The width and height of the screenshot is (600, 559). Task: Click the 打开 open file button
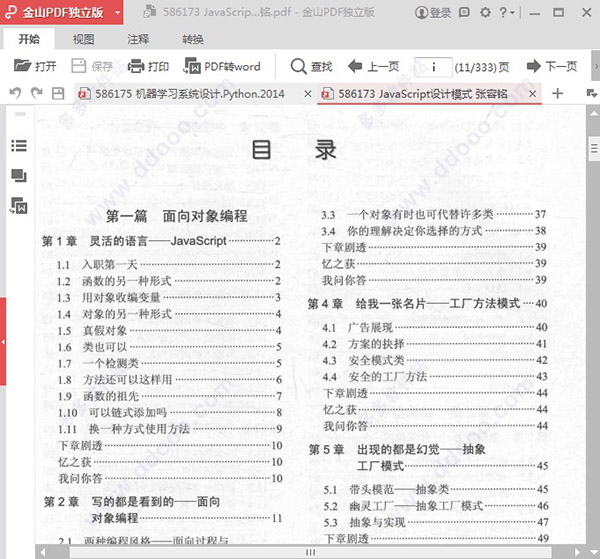tap(35, 66)
